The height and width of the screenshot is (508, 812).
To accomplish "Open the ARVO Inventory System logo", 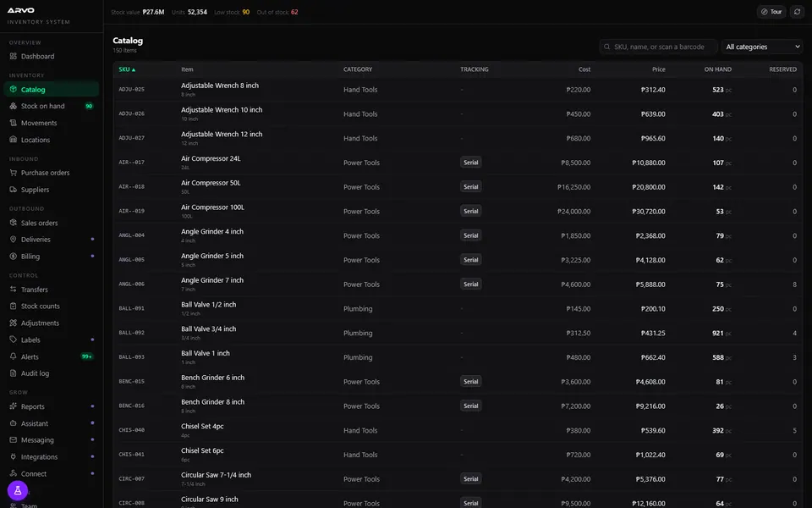I will pos(38,15).
